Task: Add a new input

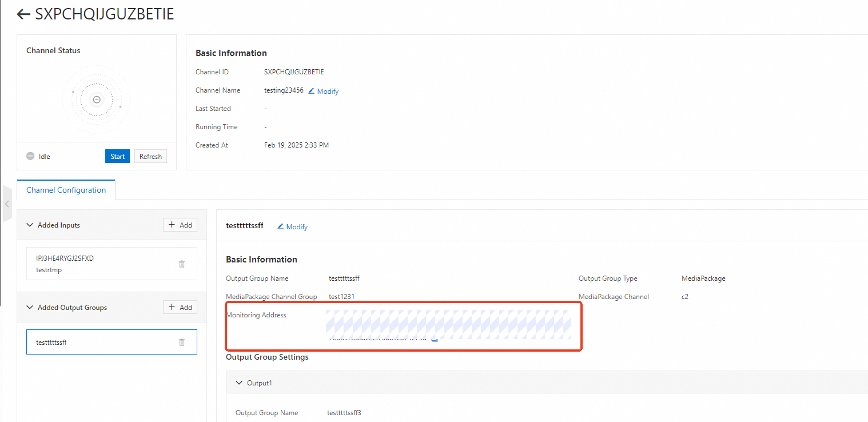Action: (x=180, y=225)
